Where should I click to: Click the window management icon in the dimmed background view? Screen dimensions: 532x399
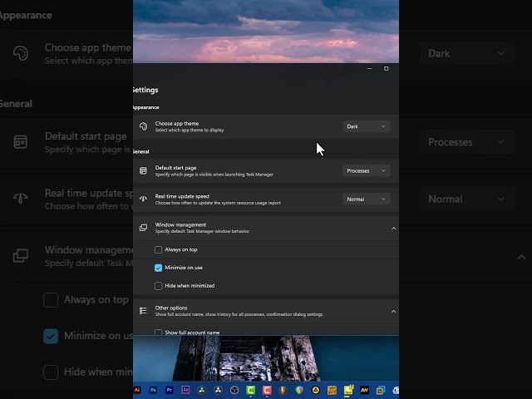pos(20,256)
